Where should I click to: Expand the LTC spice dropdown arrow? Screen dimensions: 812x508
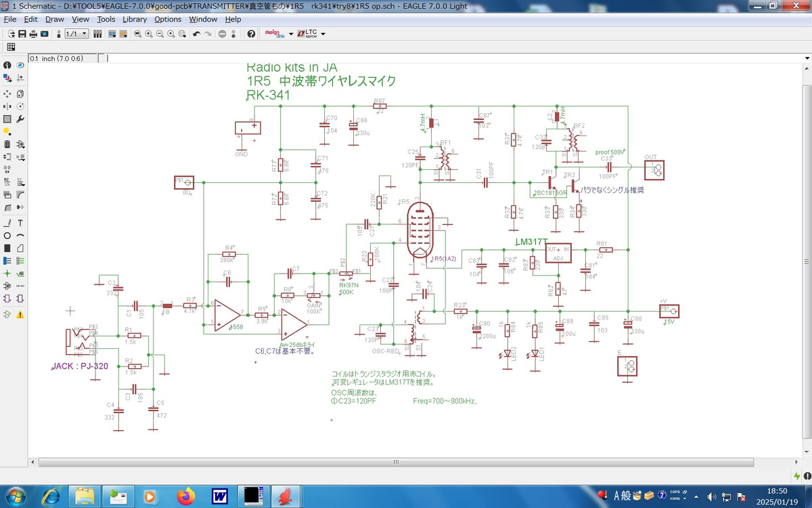click(323, 34)
